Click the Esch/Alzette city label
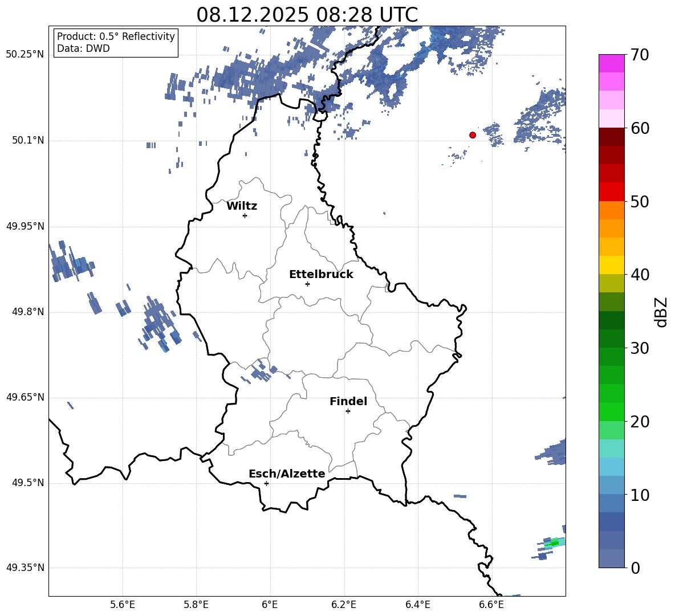The width and height of the screenshot is (675, 616). point(287,474)
